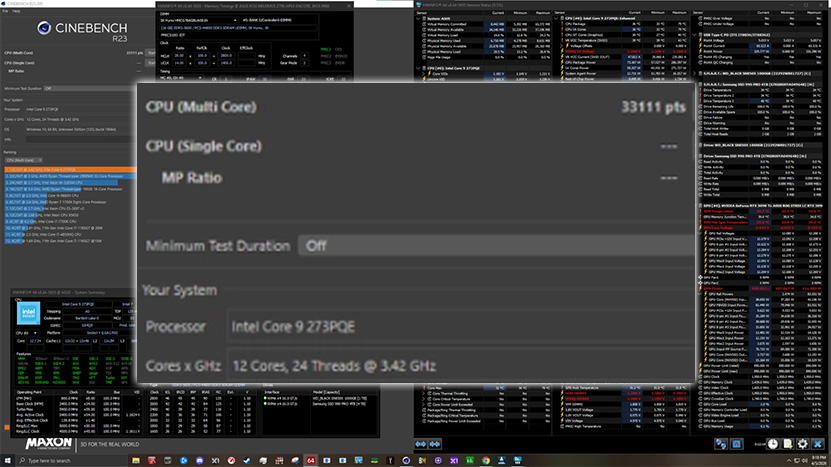This screenshot has height=467, width=831.
Task: Click the taskbar search box
Action: tap(60, 459)
